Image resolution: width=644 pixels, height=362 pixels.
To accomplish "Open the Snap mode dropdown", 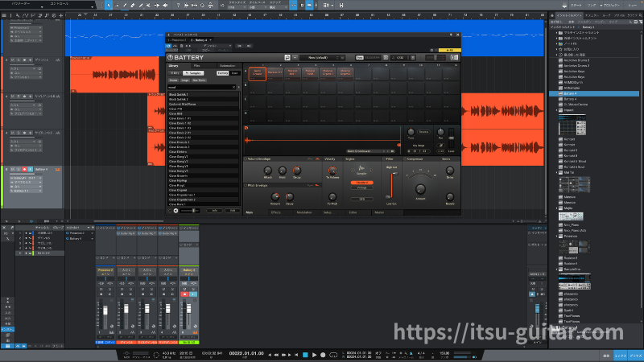I will click(x=277, y=6).
